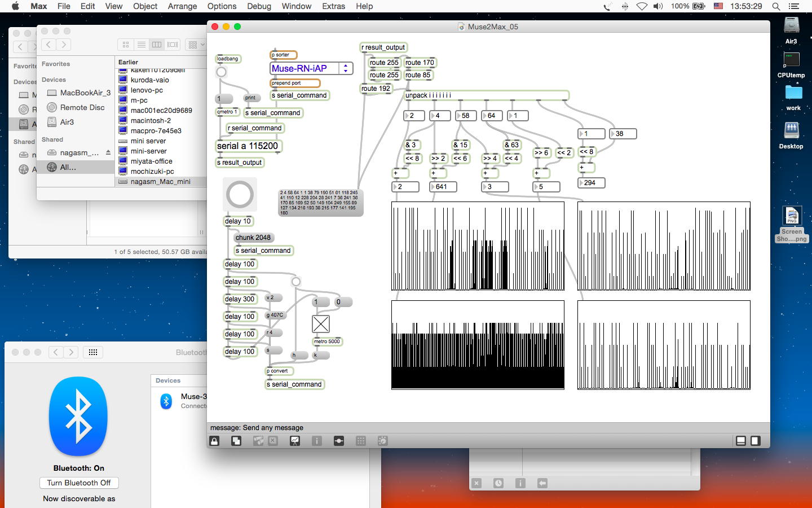Show the bottom panel view icon
Screen dimensions: 812x508
click(x=741, y=441)
